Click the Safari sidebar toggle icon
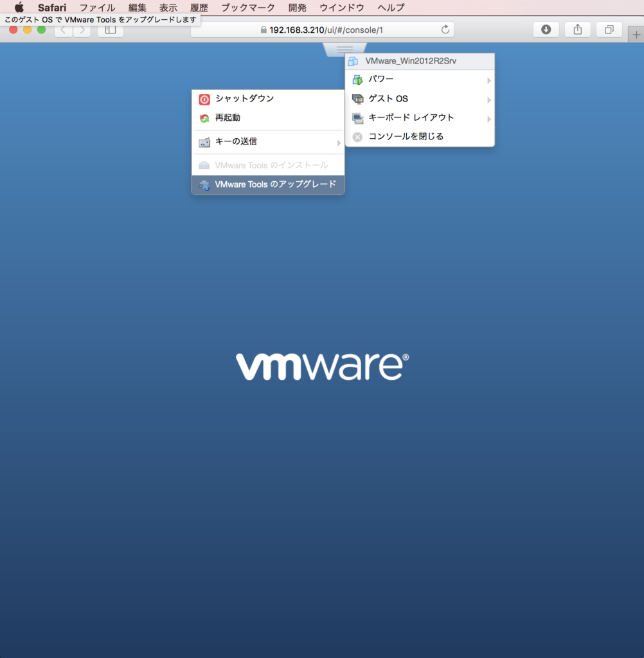The image size is (644, 658). [x=111, y=30]
